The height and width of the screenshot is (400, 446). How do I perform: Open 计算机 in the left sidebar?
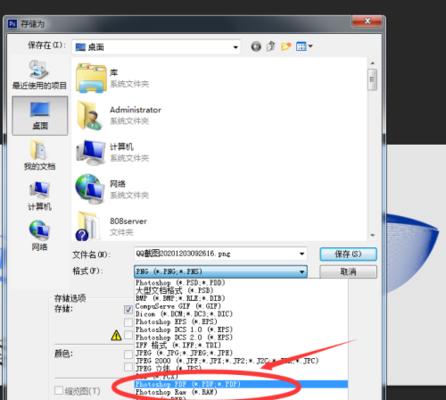click(x=40, y=196)
